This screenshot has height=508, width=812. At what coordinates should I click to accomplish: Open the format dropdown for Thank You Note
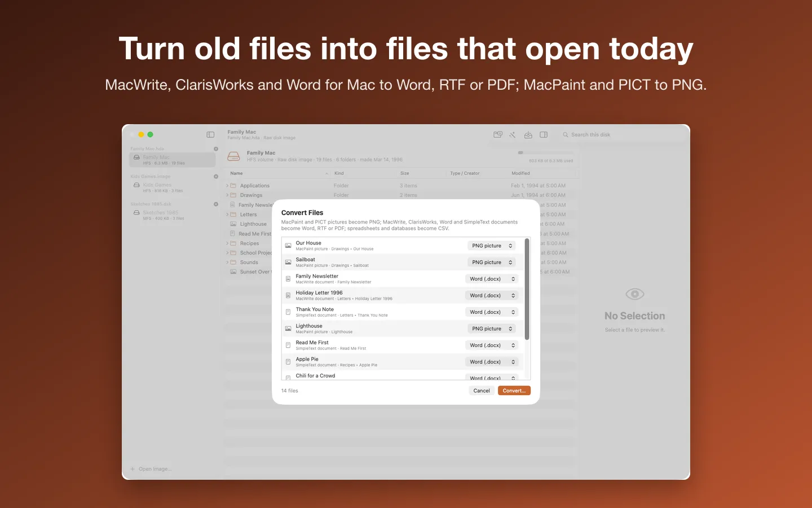pyautogui.click(x=492, y=312)
